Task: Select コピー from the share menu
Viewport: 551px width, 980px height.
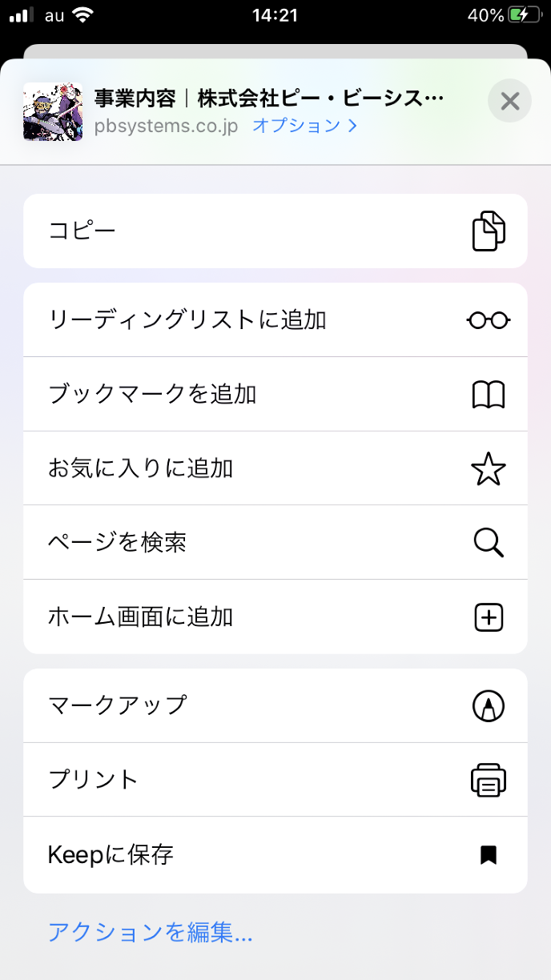Action: point(82,231)
